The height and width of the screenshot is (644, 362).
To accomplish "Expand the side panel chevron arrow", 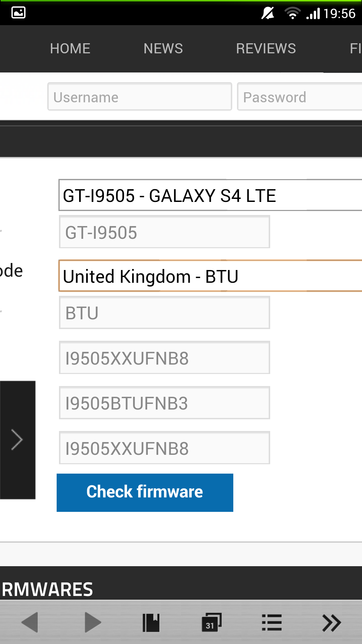I will click(x=17, y=440).
